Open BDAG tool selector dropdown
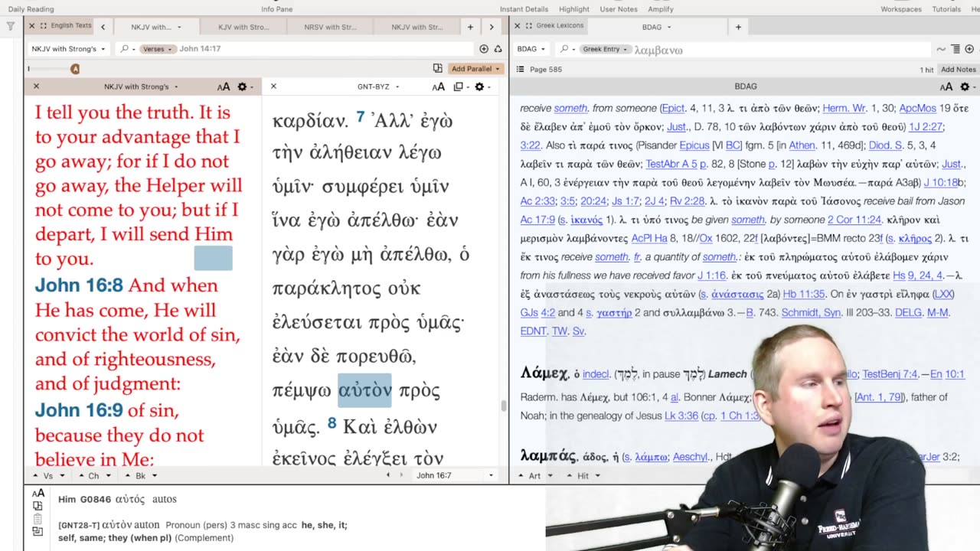This screenshot has height=551, width=980. tap(531, 49)
